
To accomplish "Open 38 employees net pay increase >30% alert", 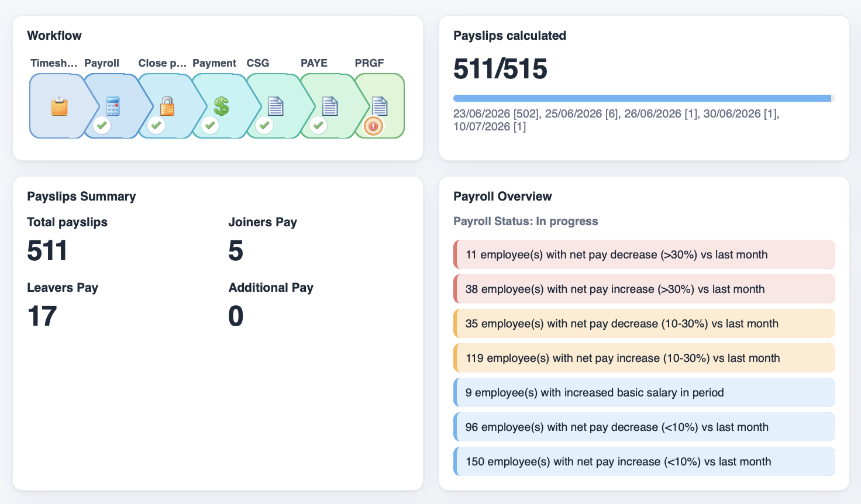I will (644, 289).
